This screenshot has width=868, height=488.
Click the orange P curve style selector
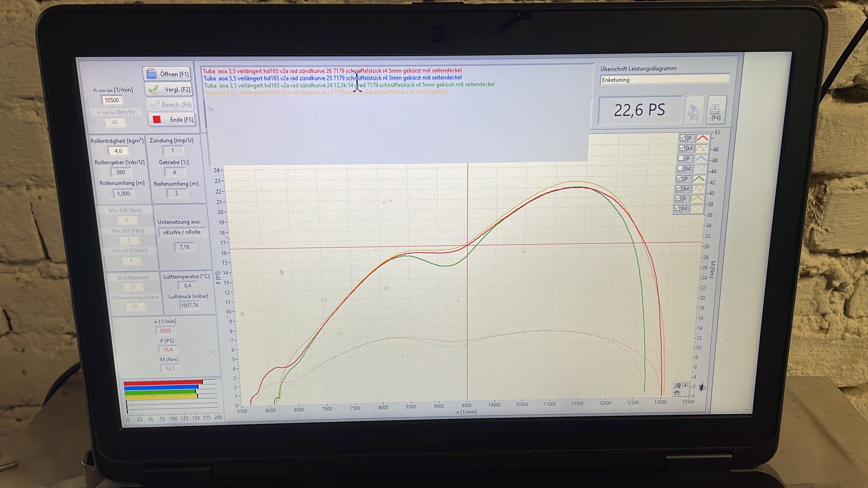[697, 199]
